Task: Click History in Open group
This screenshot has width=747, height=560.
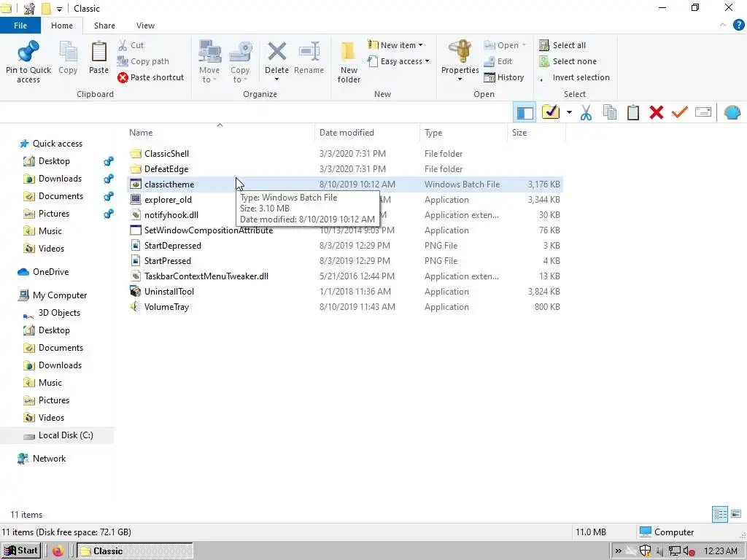Action: [503, 77]
